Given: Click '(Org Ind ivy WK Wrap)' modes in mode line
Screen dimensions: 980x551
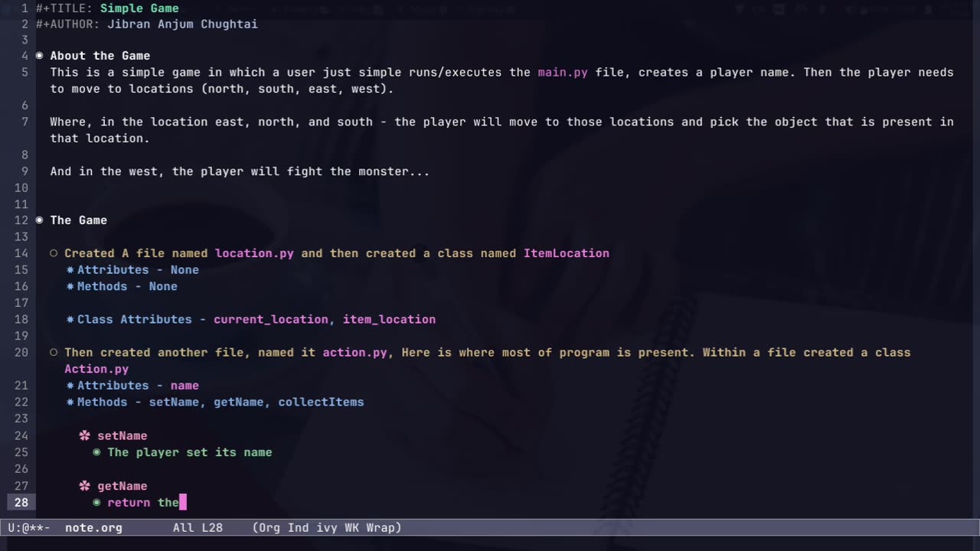Looking at the screenshot, I should (x=327, y=527).
